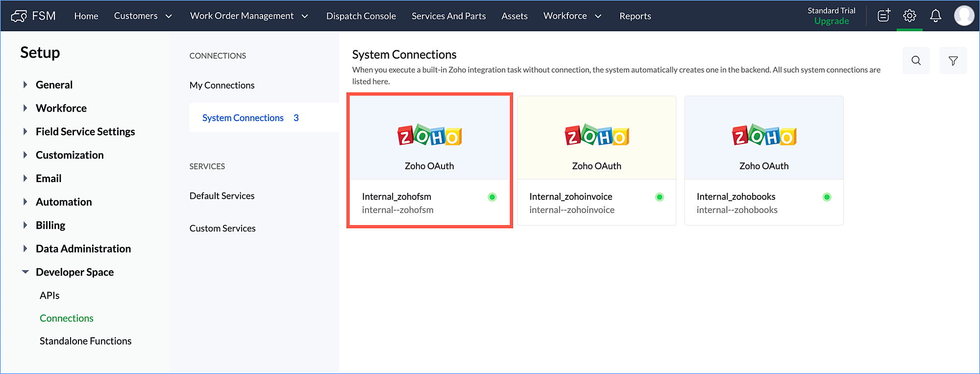The width and height of the screenshot is (980, 374).
Task: Click the Billing label in Setup
Action: [50, 225]
